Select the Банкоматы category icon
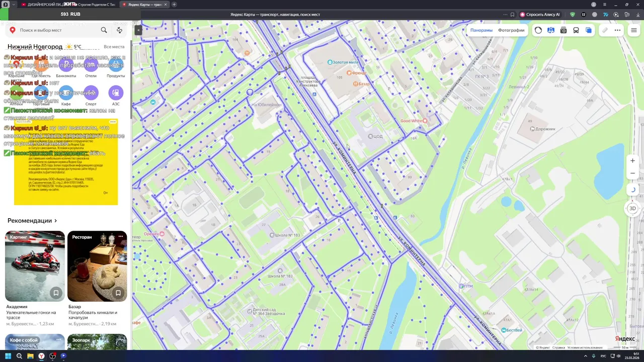 coord(66,65)
